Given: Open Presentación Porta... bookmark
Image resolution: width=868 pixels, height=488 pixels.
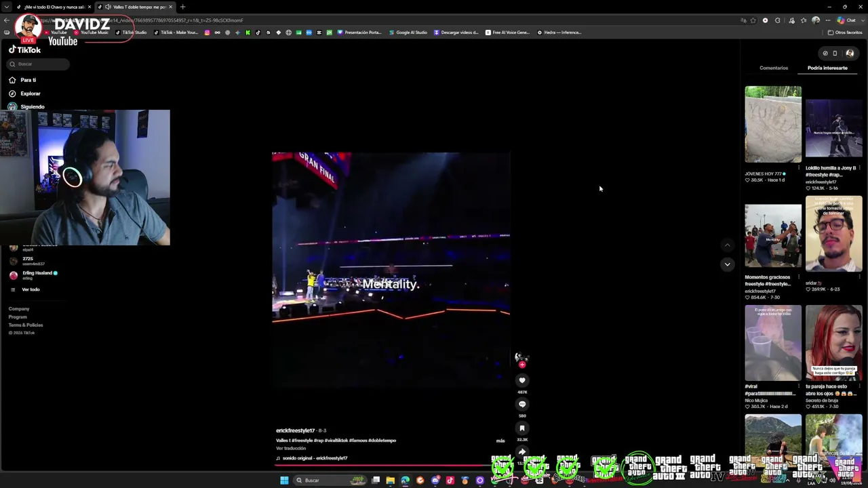Looking at the screenshot, I should click(360, 33).
